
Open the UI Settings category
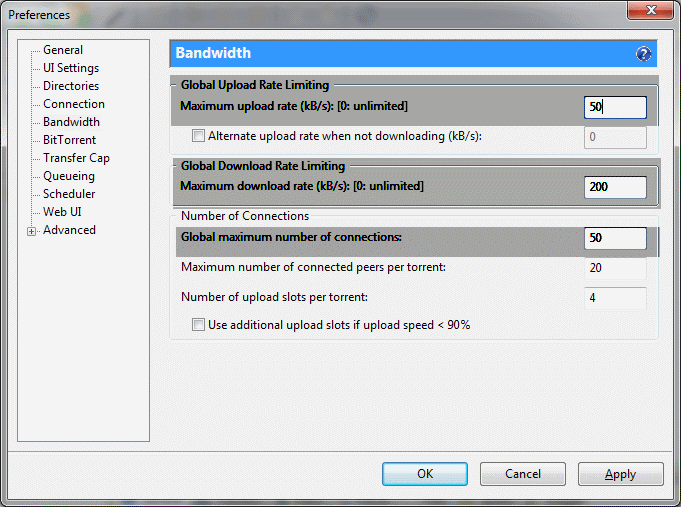tap(71, 68)
